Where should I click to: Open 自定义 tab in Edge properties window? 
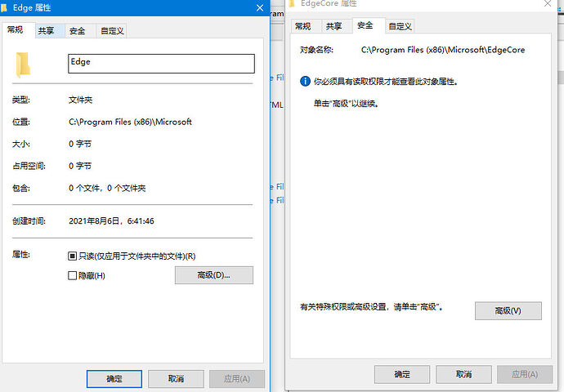(x=112, y=31)
